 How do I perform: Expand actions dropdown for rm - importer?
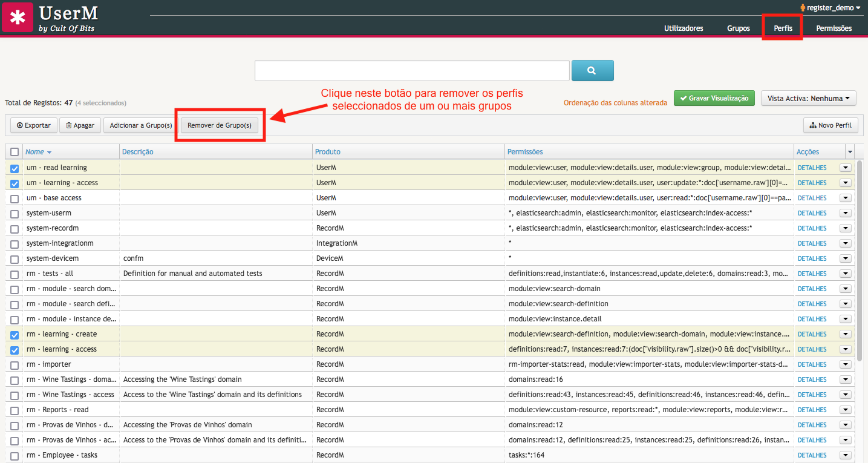point(845,364)
